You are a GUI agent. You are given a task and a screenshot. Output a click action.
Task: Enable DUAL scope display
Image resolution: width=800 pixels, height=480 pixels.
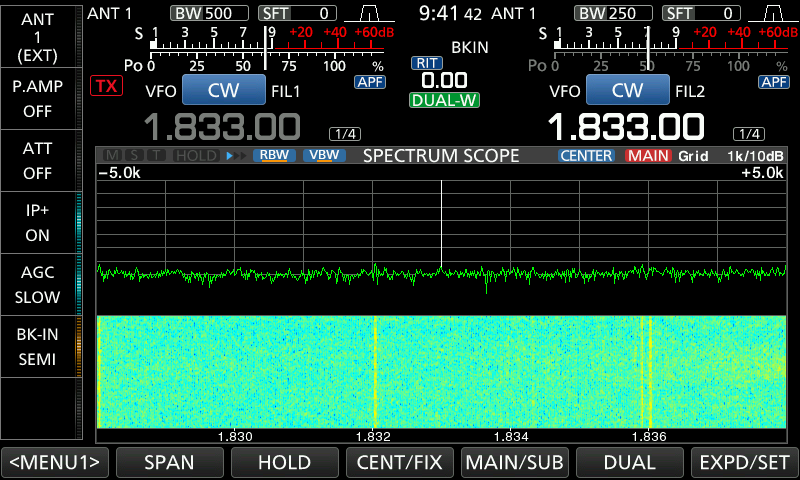[x=630, y=463]
